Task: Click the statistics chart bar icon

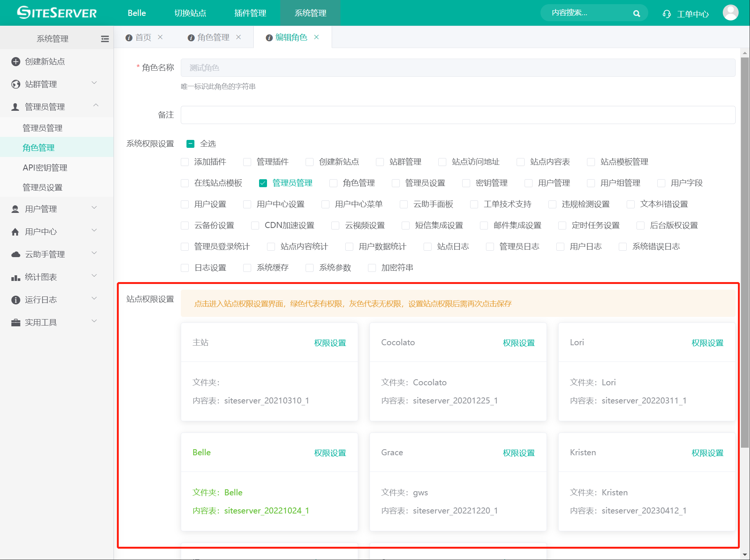Action: point(16,278)
